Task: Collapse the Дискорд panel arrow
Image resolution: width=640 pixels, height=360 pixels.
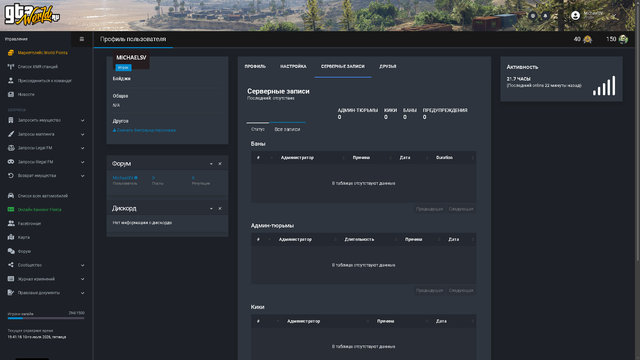Action: [x=211, y=209]
